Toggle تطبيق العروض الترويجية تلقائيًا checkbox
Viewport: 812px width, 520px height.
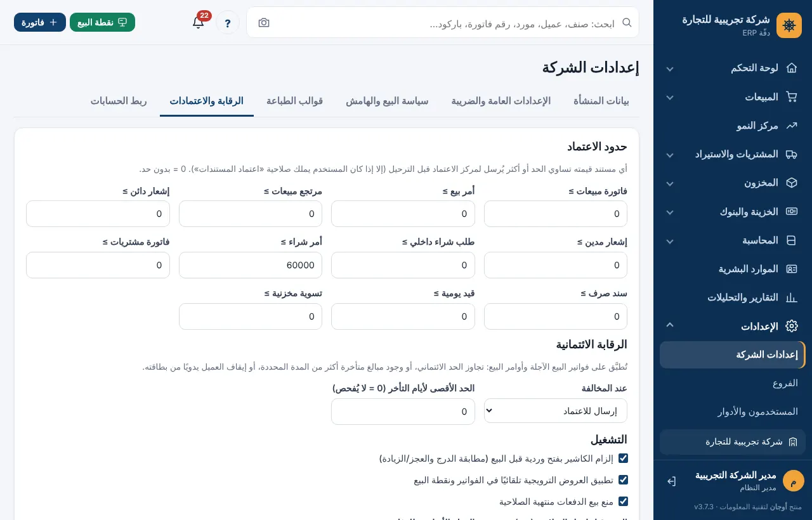click(x=623, y=480)
